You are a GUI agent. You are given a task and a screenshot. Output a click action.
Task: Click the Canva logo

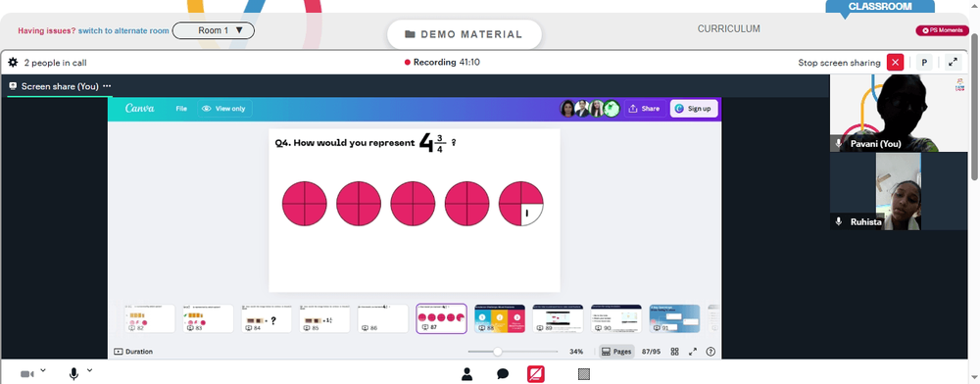click(x=139, y=108)
